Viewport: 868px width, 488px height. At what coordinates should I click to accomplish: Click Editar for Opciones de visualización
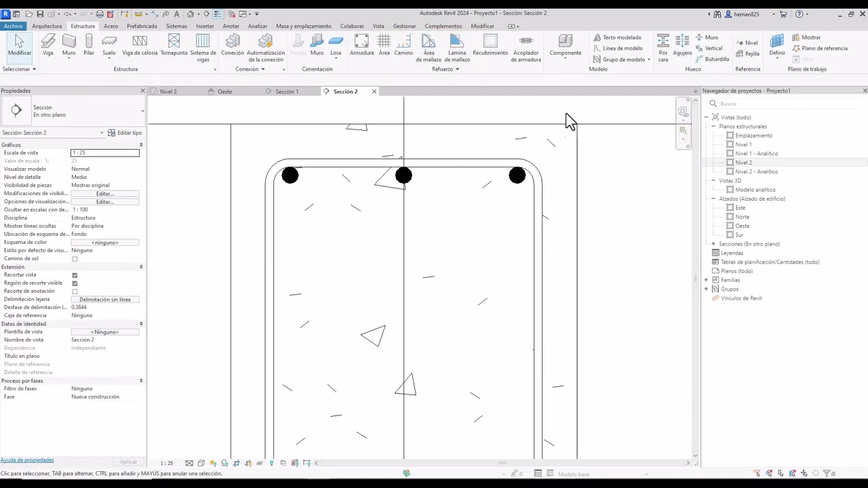104,202
